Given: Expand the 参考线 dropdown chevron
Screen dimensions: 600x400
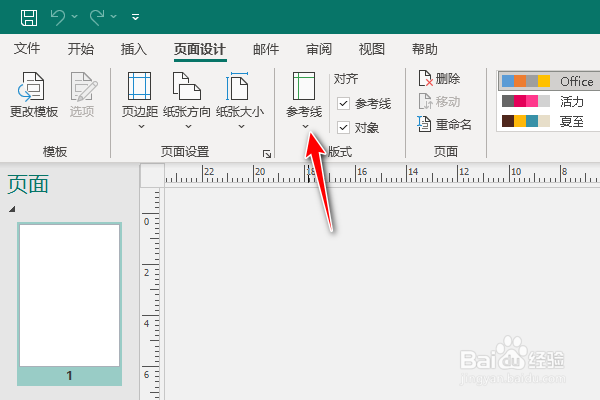Looking at the screenshot, I should tap(305, 126).
